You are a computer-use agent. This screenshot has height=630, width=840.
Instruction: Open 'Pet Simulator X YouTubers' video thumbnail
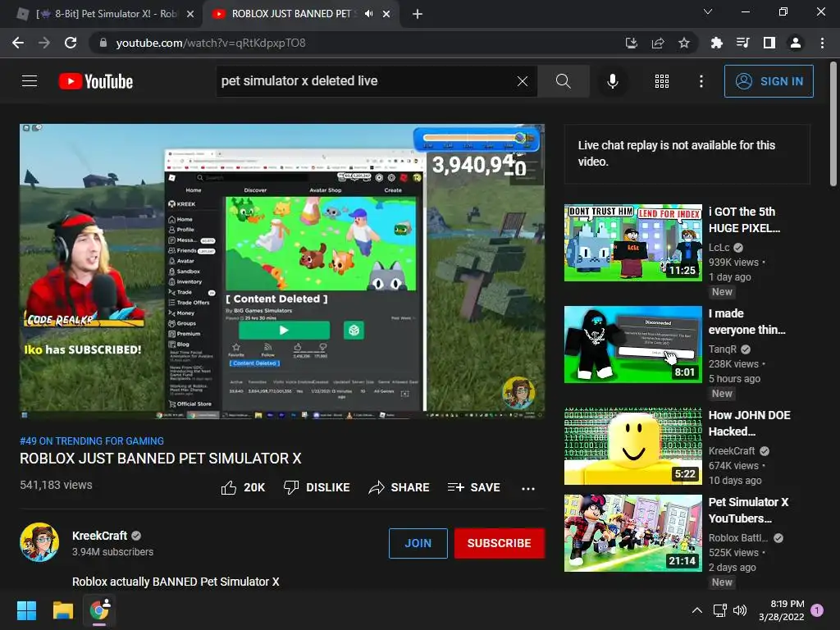[632, 533]
